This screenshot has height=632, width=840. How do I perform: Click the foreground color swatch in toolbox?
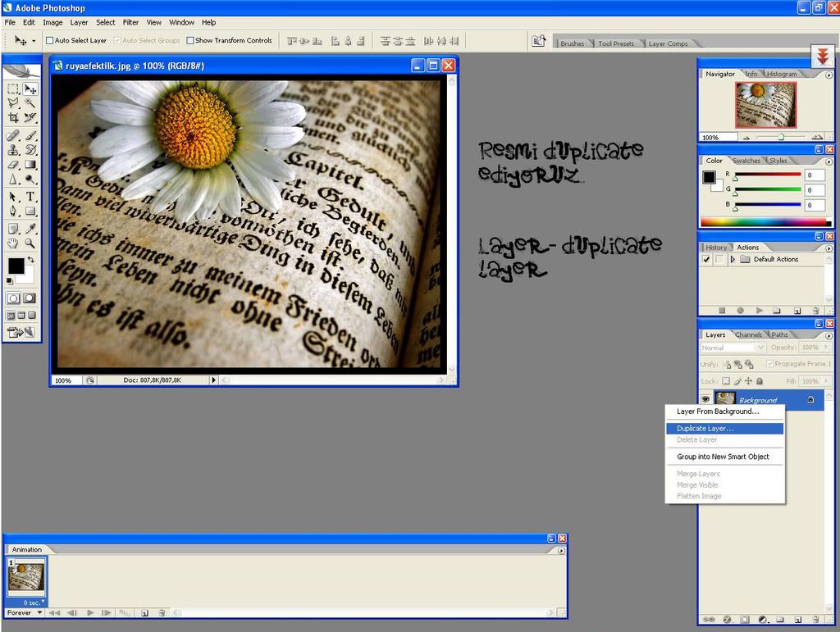pos(16,266)
